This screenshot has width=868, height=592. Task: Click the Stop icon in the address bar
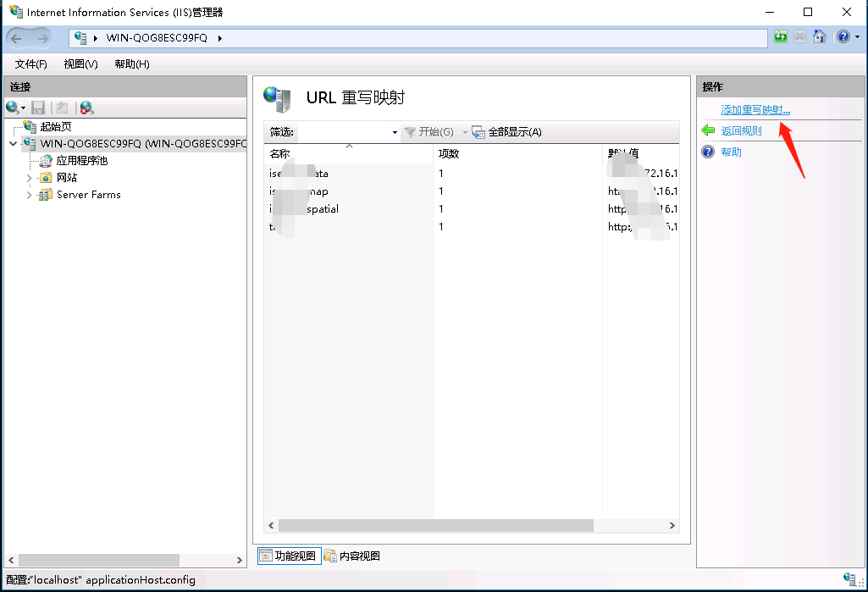800,37
